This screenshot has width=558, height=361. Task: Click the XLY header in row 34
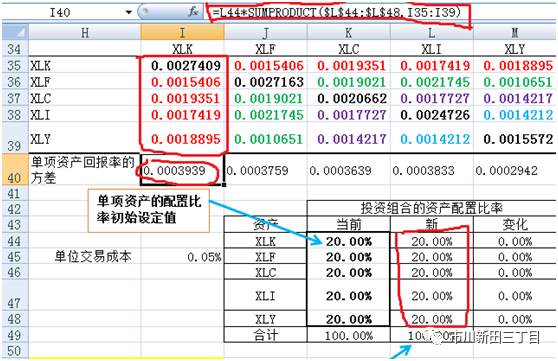515,48
